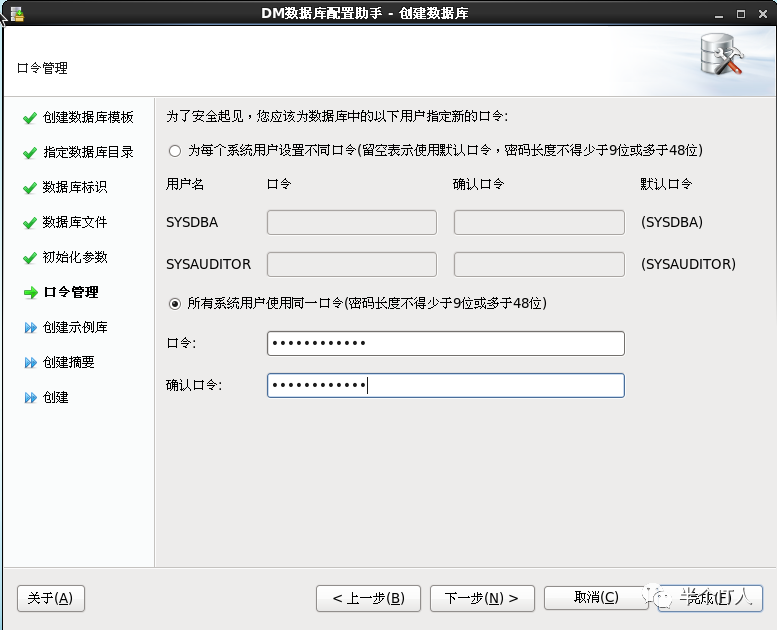The image size is (777, 630).
Task: Proceed with 下一步(N) button
Action: (x=482, y=598)
